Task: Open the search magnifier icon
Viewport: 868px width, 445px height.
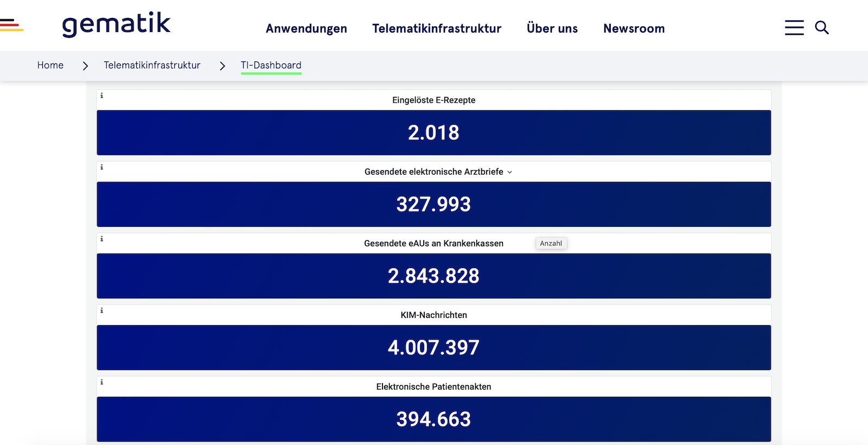Action: (x=822, y=28)
